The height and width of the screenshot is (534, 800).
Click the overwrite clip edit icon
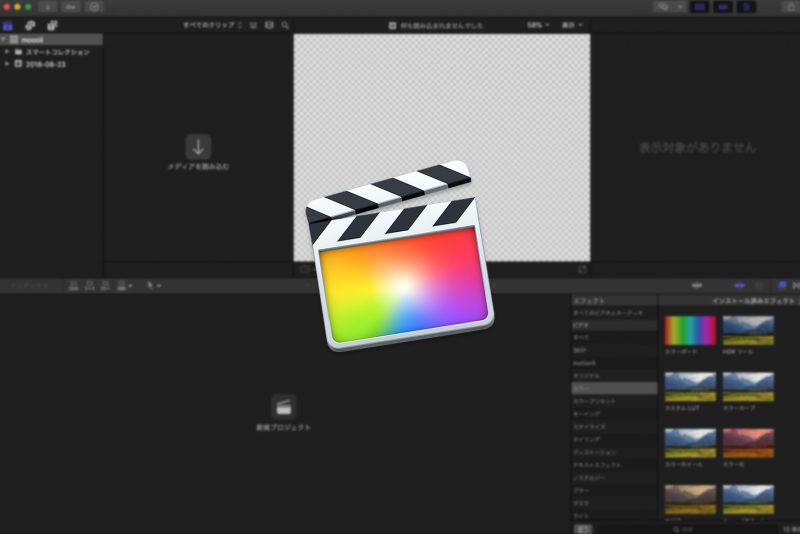point(121,286)
